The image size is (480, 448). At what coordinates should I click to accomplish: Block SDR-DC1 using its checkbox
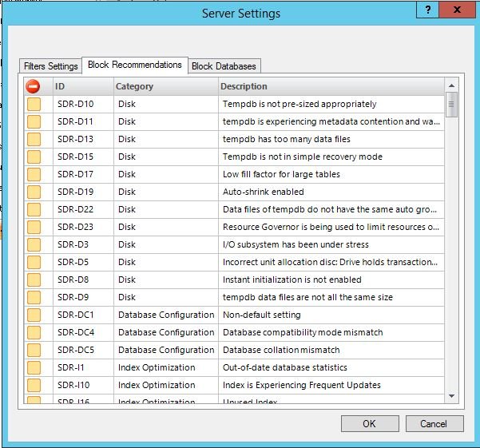point(34,315)
